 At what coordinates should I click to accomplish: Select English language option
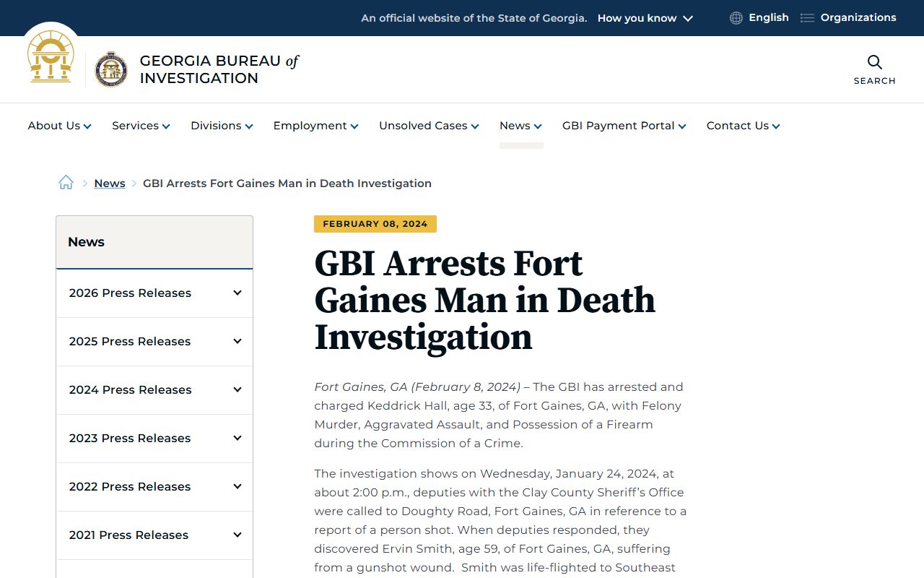(x=768, y=17)
